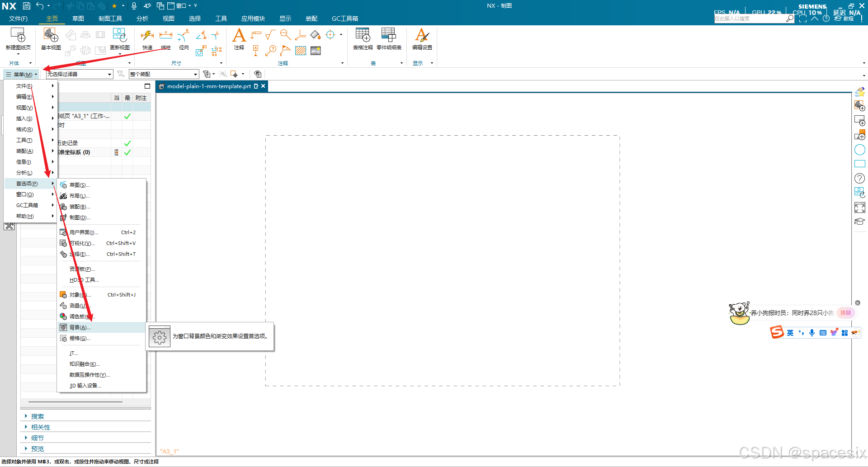Select 对象(O)... preferences entry
Viewport: 868px width, 467px height.
[x=102, y=295]
